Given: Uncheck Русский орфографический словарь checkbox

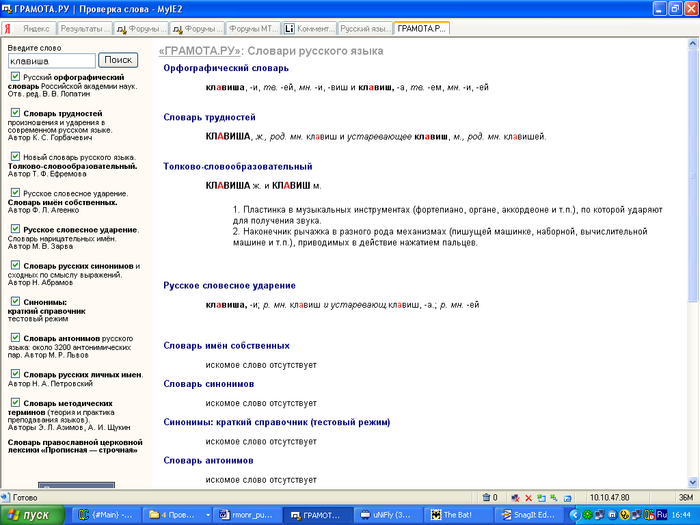Looking at the screenshot, I should pyautogui.click(x=15, y=76).
